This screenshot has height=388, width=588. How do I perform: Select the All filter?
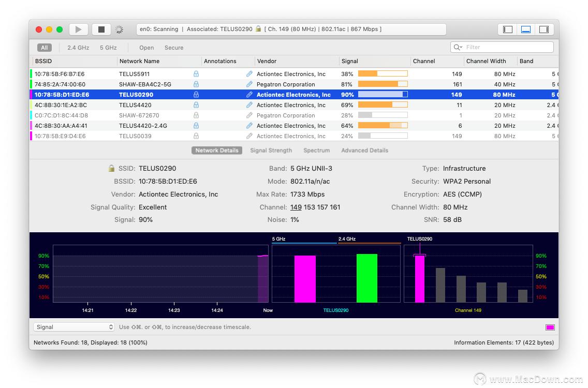pos(44,48)
